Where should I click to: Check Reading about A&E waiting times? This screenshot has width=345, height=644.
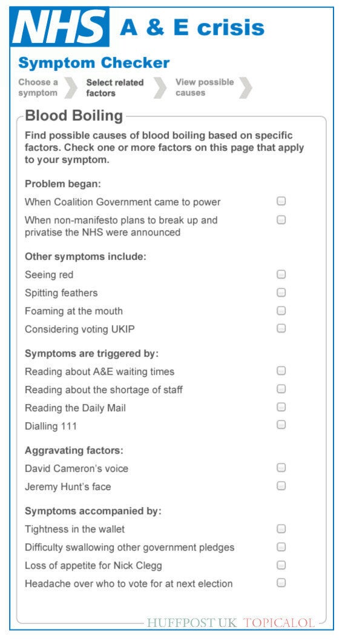(x=281, y=371)
